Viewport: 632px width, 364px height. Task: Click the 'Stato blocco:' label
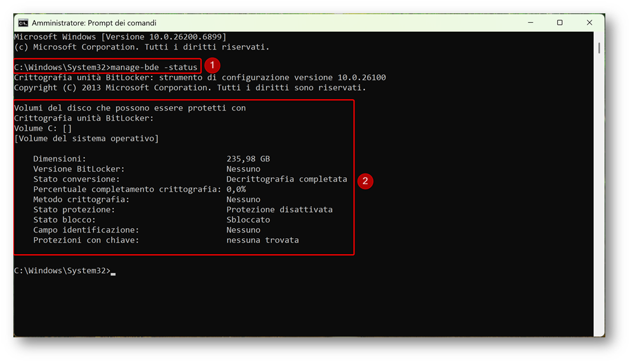[65, 220]
